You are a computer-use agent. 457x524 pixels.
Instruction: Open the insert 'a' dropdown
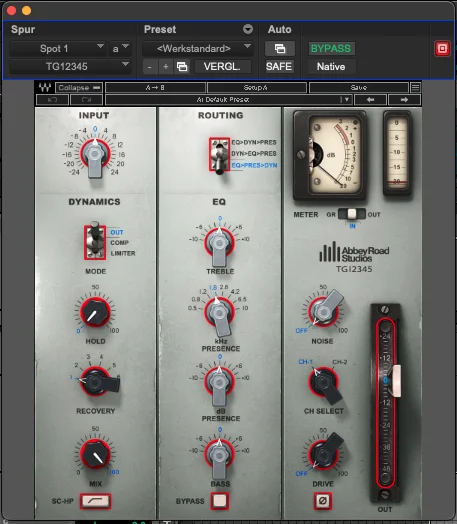[x=120, y=49]
